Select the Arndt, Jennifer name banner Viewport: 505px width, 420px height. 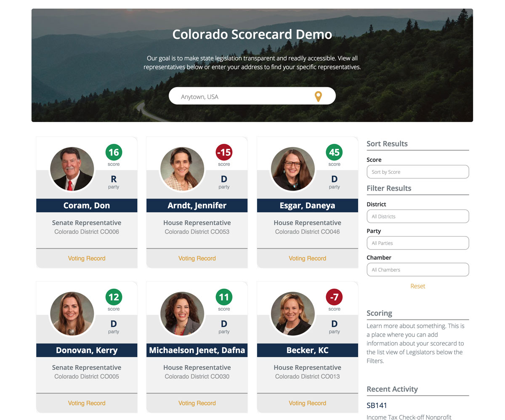(x=197, y=205)
